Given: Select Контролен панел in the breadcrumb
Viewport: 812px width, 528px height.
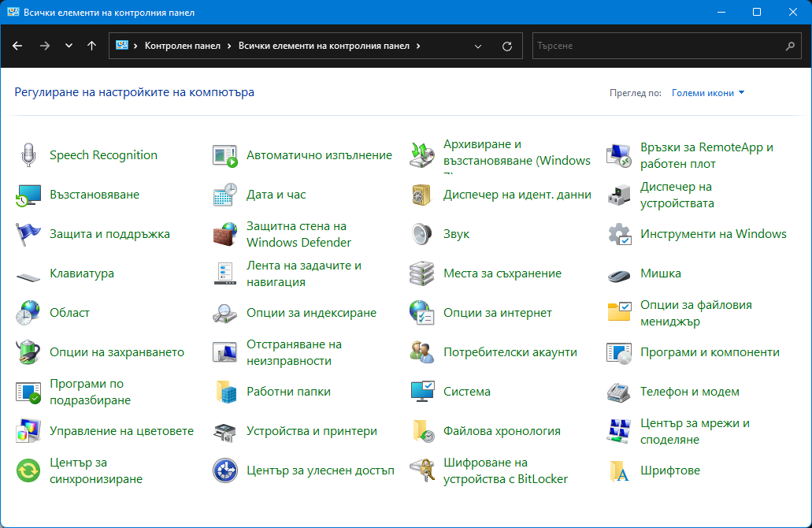Looking at the screenshot, I should 182,46.
